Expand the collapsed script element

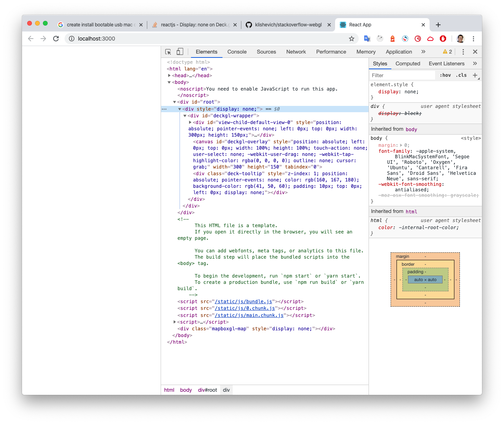(x=174, y=322)
